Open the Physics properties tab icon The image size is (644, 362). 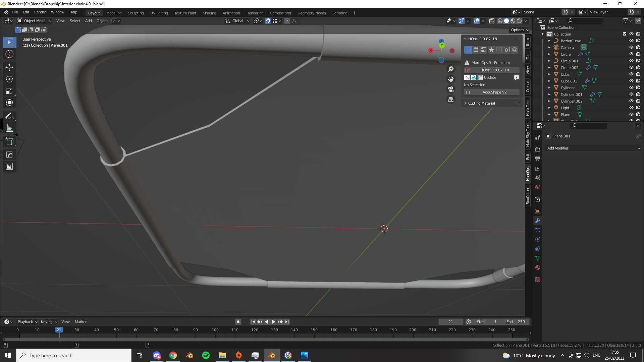538,239
